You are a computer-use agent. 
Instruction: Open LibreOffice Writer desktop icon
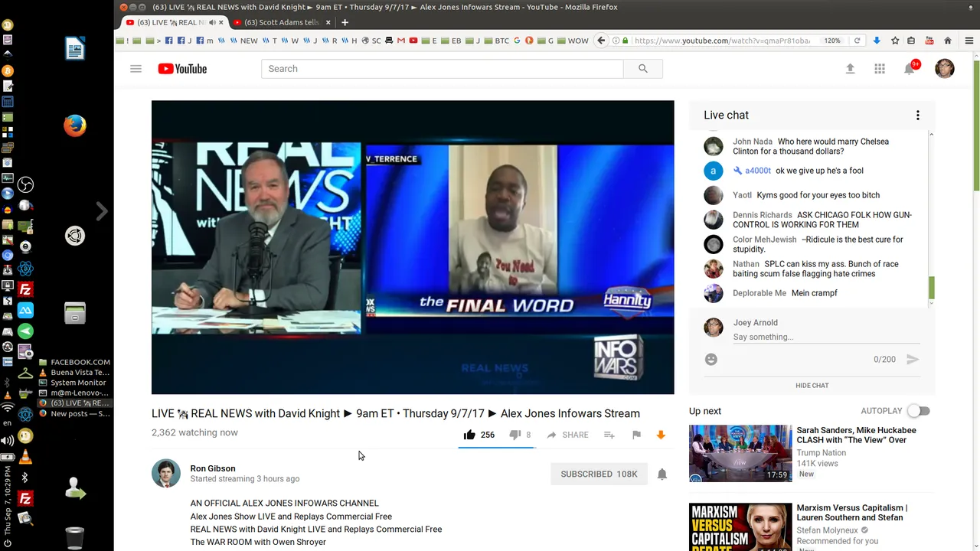(74, 50)
